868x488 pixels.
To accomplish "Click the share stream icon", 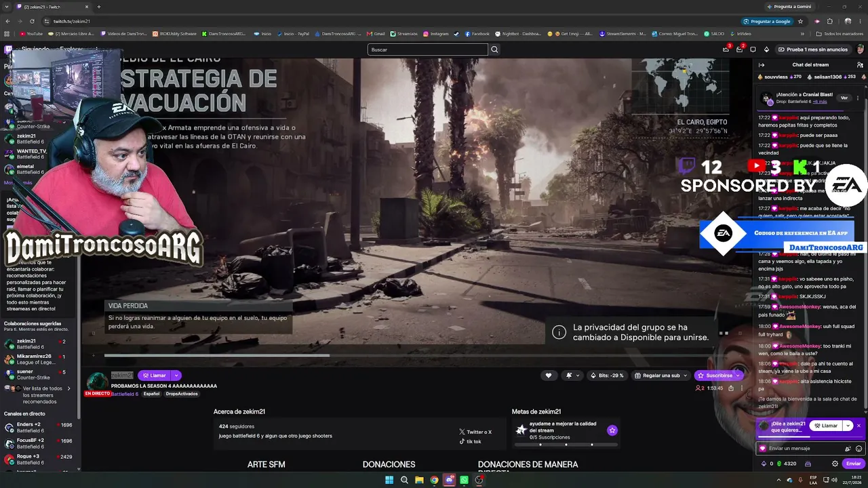I will [x=731, y=388].
